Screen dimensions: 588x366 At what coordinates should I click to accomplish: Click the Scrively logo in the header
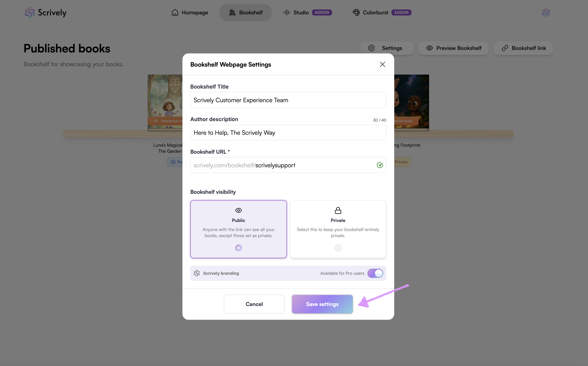coord(45,13)
